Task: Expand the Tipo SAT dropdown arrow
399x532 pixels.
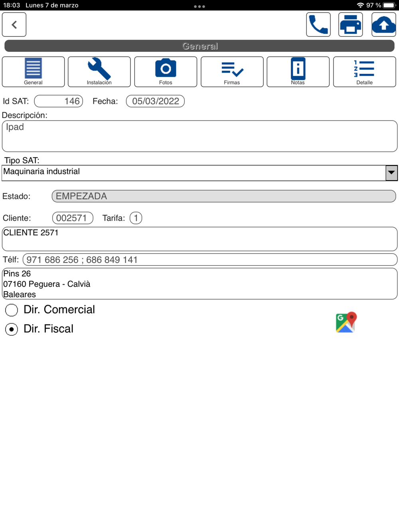Action: click(x=391, y=173)
